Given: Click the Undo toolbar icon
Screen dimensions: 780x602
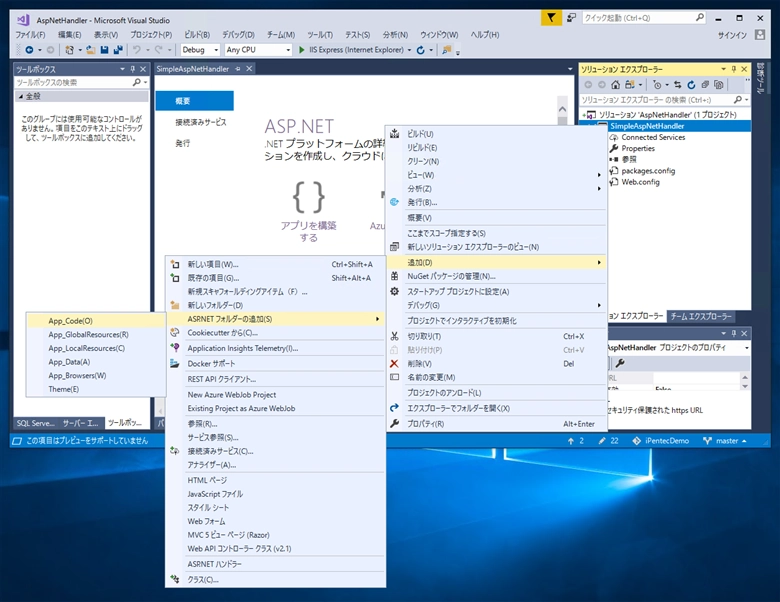Looking at the screenshot, I should [x=136, y=50].
